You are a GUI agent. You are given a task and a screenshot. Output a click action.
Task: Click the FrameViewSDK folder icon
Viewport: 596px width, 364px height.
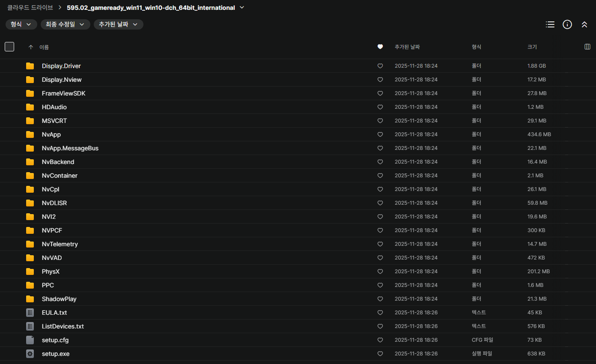tap(30, 93)
